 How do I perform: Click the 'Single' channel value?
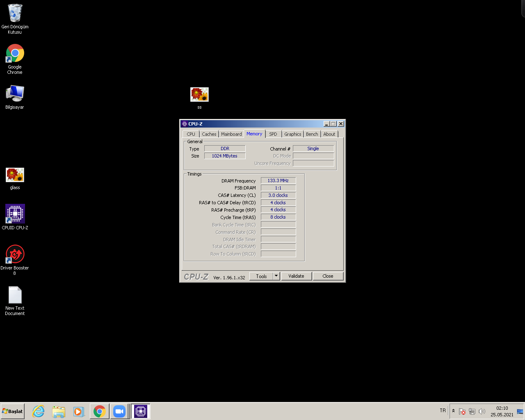pyautogui.click(x=313, y=148)
